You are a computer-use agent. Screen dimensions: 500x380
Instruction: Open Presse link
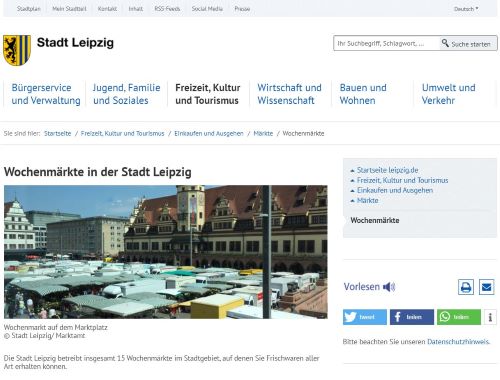(x=242, y=9)
